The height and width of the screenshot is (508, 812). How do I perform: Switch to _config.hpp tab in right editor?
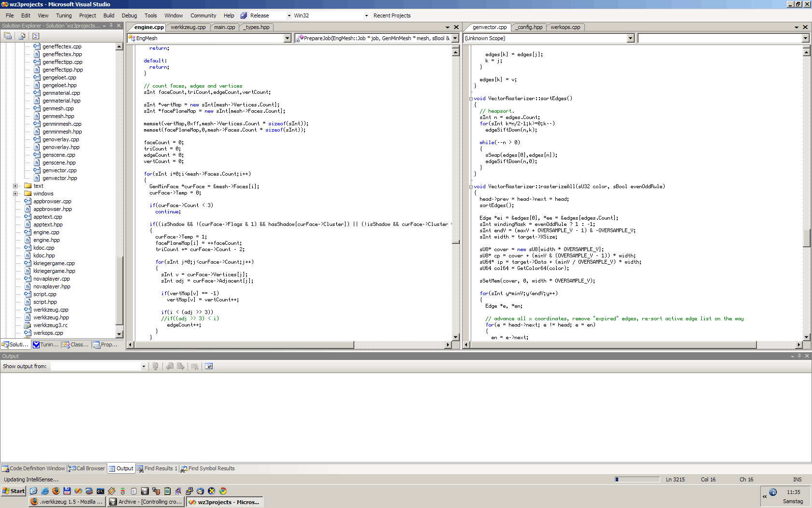[x=529, y=27]
